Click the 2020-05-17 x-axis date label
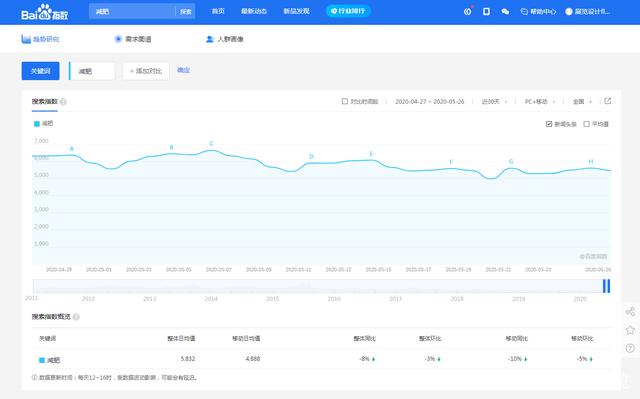640x399 pixels. [418, 270]
